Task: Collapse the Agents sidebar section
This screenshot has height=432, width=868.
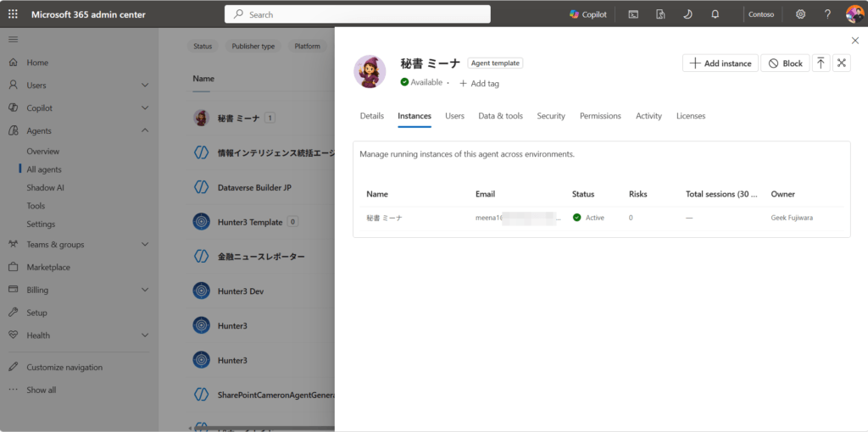Action: (145, 130)
